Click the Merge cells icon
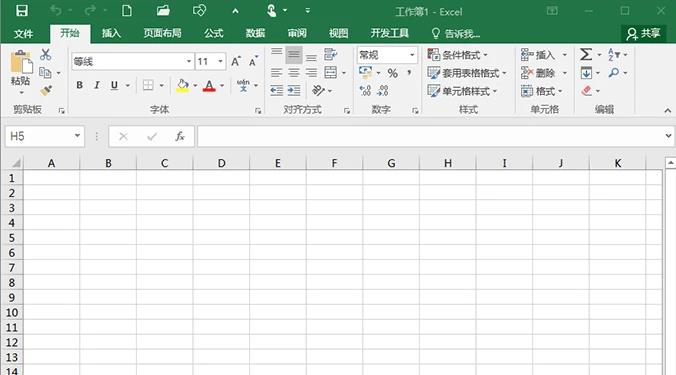 331,72
